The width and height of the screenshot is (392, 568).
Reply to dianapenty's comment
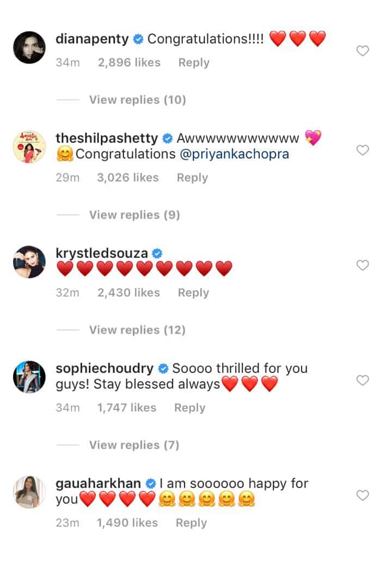point(194,63)
